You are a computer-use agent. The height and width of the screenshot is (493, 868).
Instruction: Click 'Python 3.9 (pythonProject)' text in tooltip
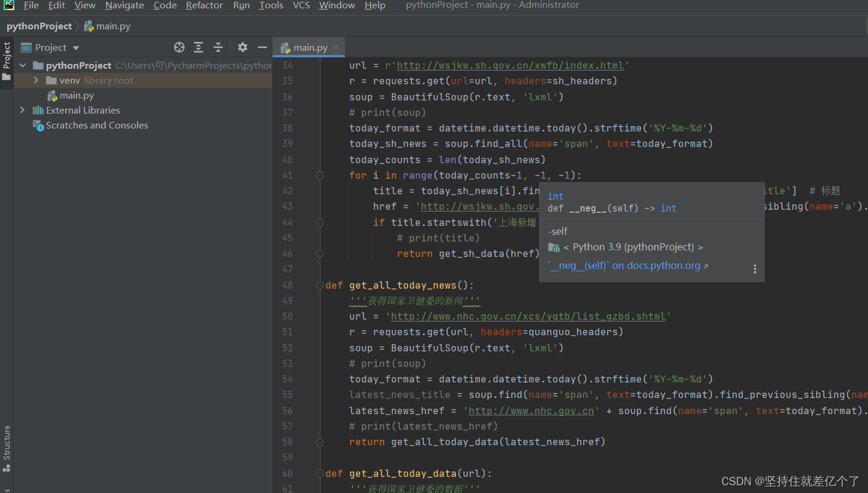coord(633,247)
